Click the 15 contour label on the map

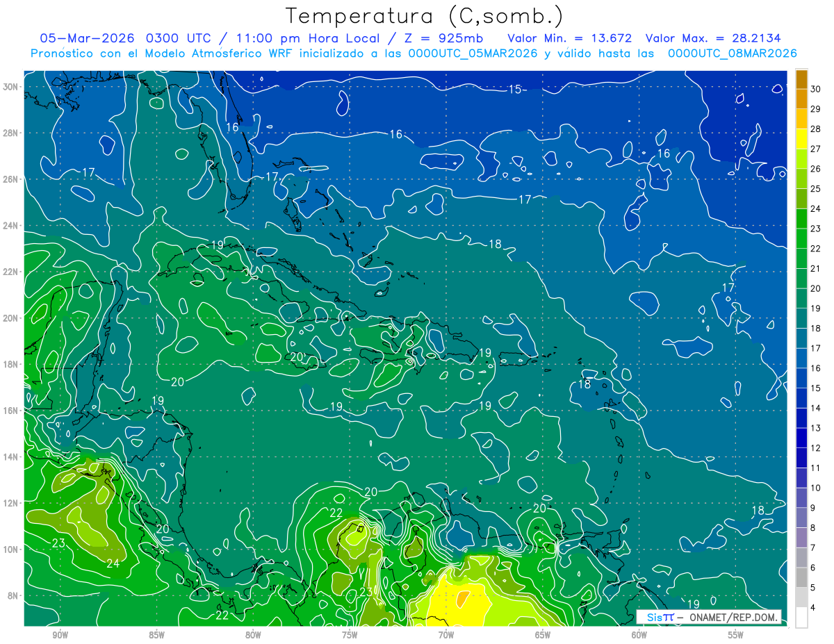[515, 90]
